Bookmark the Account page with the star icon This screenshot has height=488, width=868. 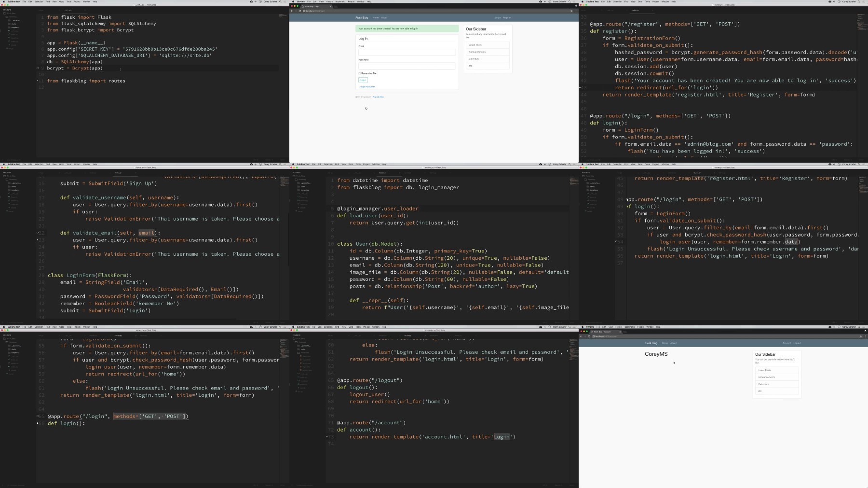coord(861,336)
